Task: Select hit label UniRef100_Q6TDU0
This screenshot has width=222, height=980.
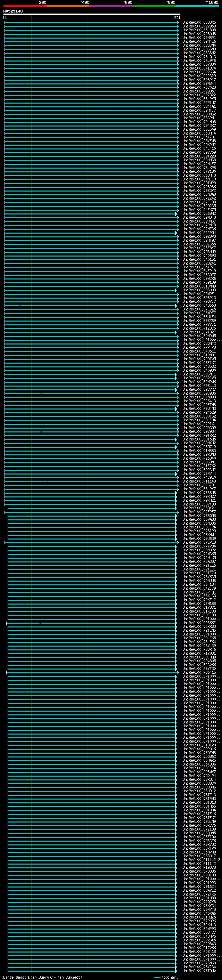Action: (x=199, y=971)
